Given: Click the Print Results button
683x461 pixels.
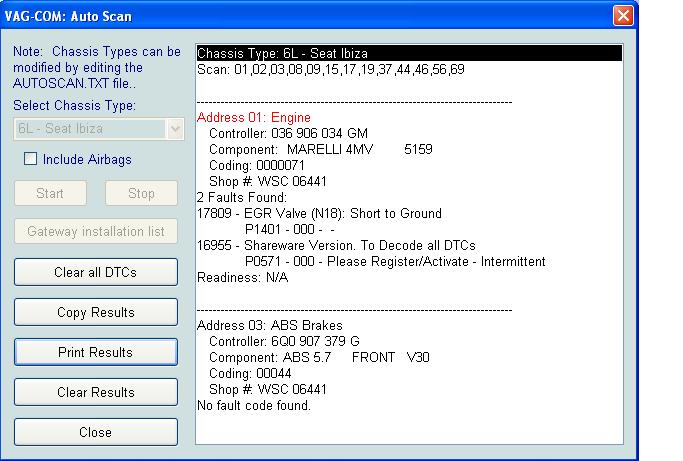Looking at the screenshot, I should (x=96, y=352).
